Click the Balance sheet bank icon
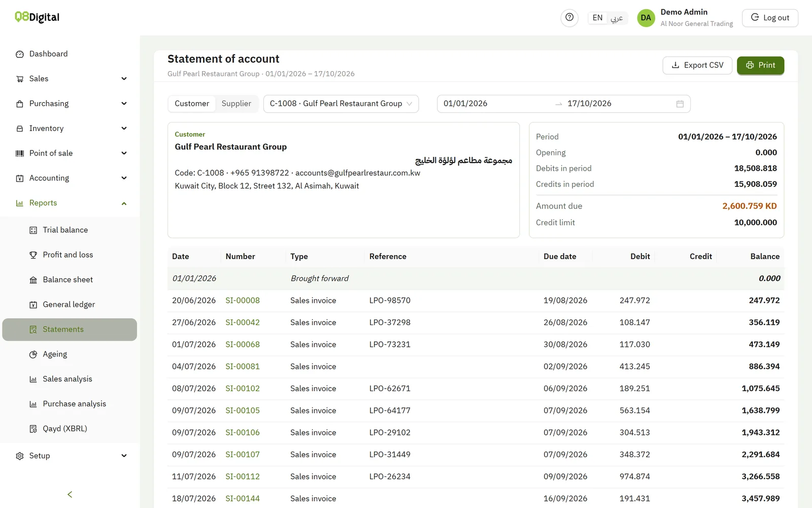The image size is (812, 508). (x=33, y=280)
